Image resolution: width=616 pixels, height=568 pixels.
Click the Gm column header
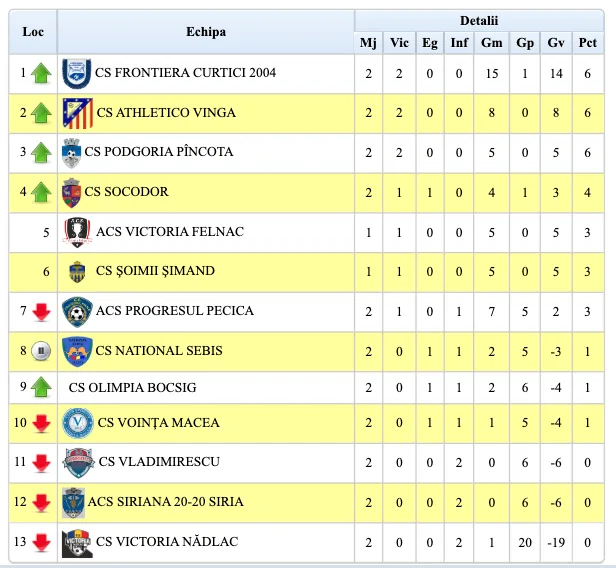pos(491,43)
